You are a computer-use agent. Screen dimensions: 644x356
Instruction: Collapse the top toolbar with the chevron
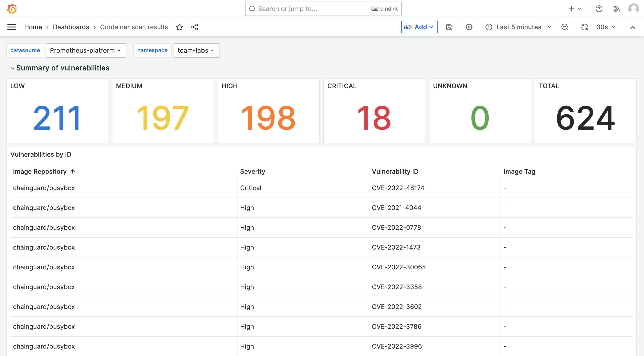(x=633, y=27)
